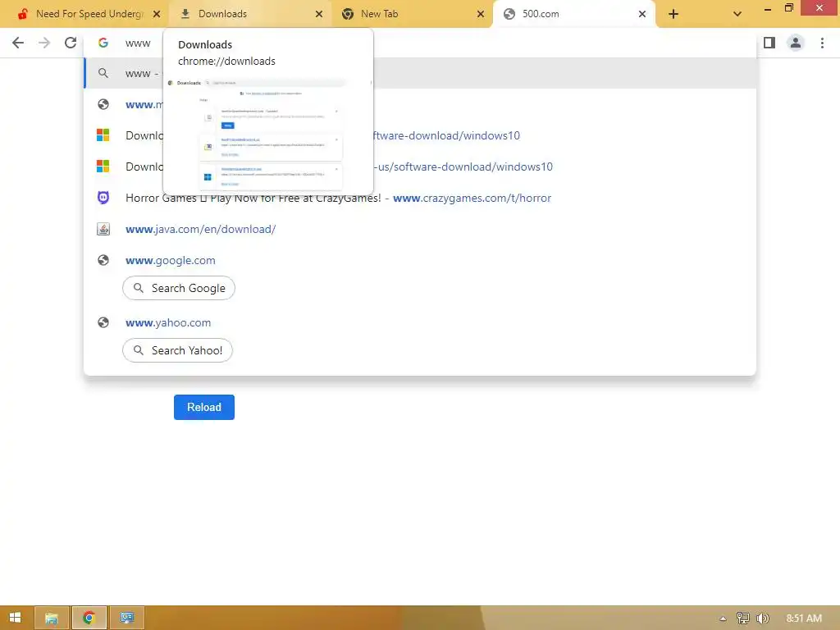Close the Downloads tab

tap(319, 14)
